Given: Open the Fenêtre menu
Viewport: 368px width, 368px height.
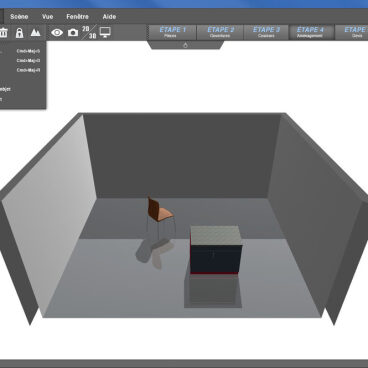Looking at the screenshot, I should [77, 17].
